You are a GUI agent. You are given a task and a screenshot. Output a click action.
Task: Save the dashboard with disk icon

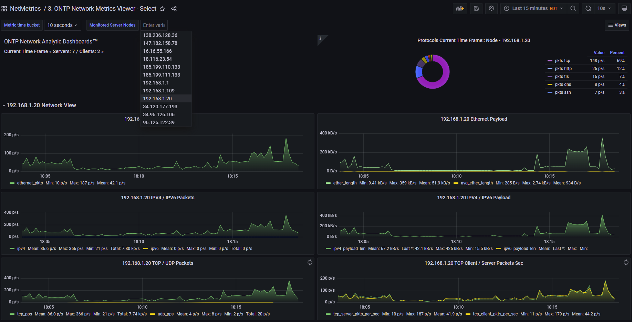[x=476, y=8]
